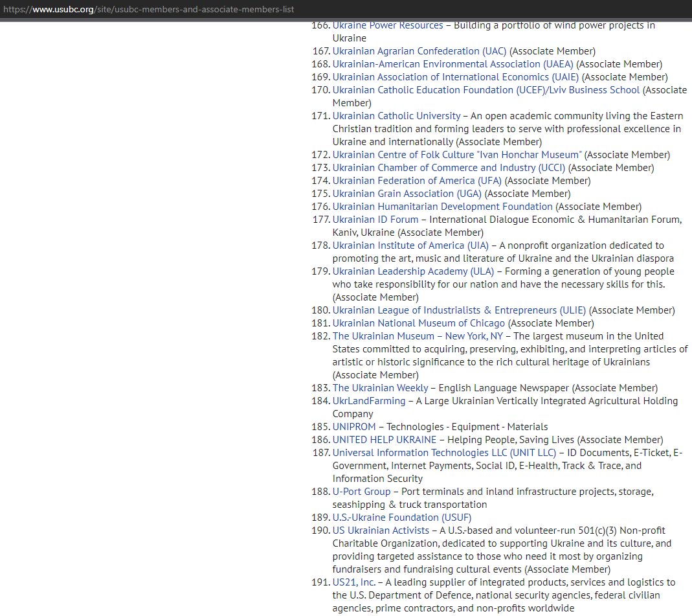692x616 pixels.
Task: Click text 'seashipping & truck transportation'
Action: click(x=410, y=505)
